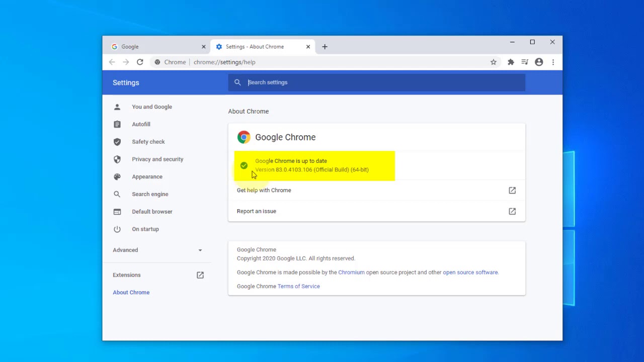
Task: Click the Copyright 2020 Google LLC text
Action: pos(296,258)
